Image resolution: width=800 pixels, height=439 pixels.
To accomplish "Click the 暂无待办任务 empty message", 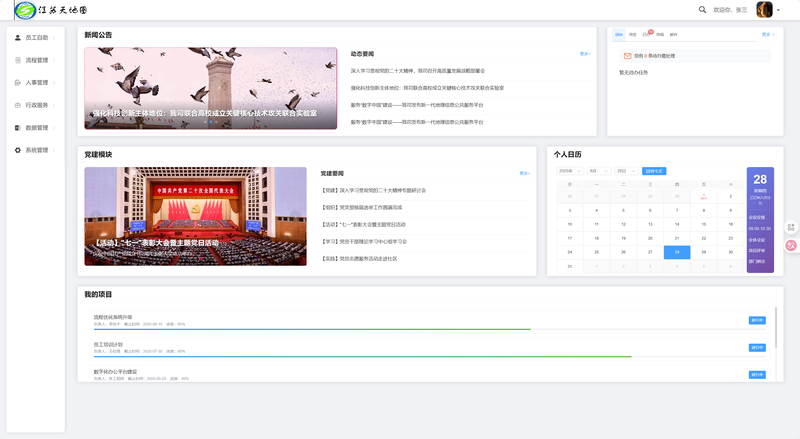I will pyautogui.click(x=634, y=73).
